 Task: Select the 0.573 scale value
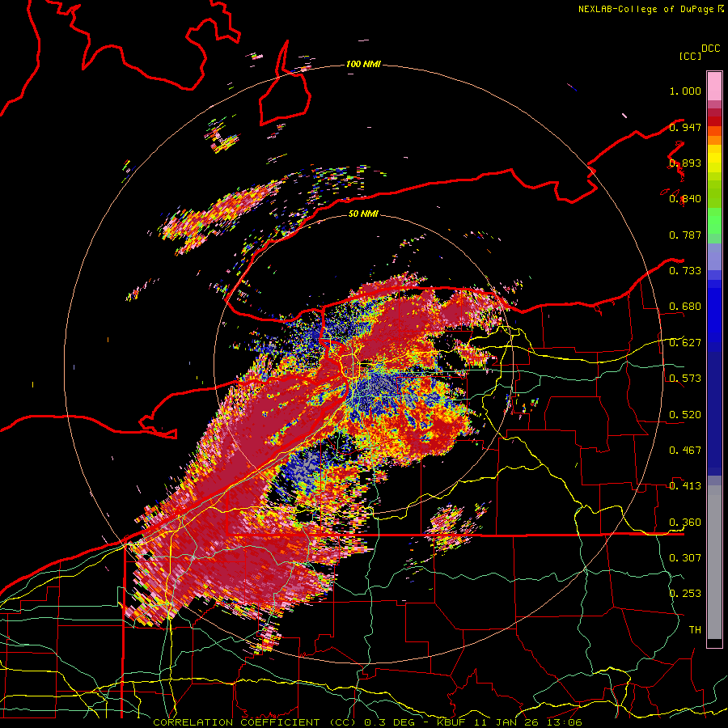685,378
